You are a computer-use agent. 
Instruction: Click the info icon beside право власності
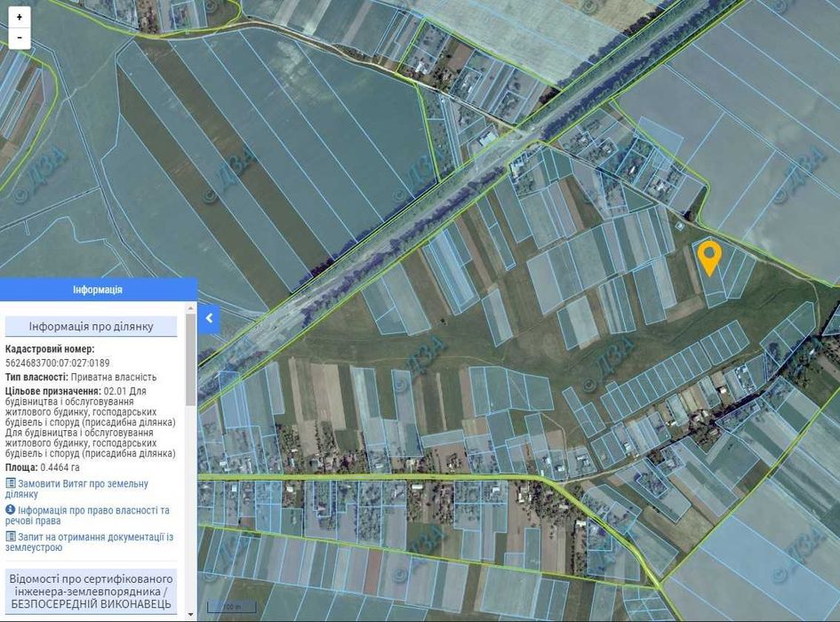(x=10, y=509)
